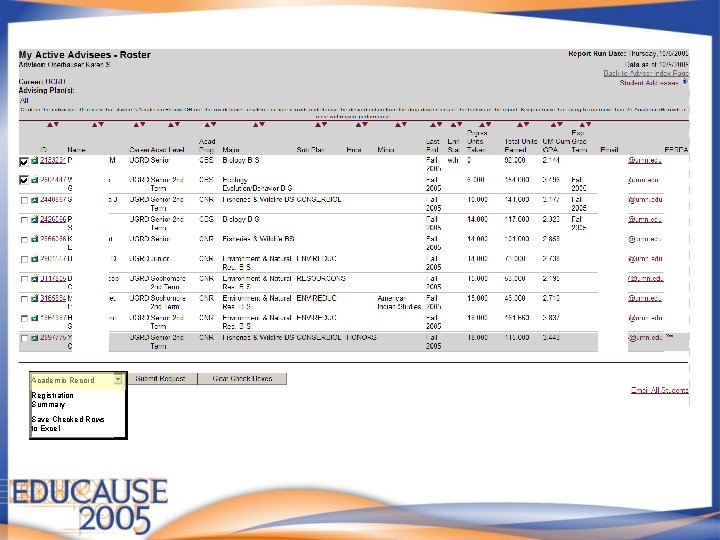Check the box for the RESOURCONS Sophomore row
720x540 pixels.
tap(24, 279)
